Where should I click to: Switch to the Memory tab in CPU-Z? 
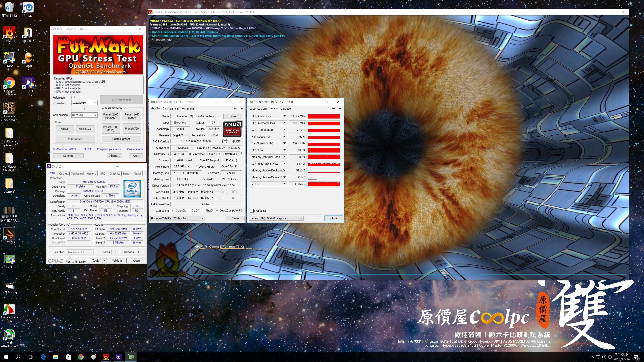pos(91,173)
